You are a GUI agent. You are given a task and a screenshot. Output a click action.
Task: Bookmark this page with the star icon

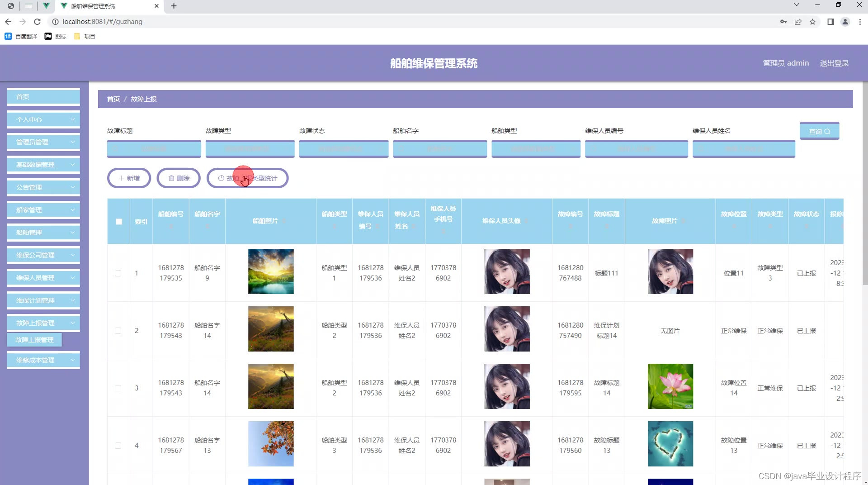(812, 22)
